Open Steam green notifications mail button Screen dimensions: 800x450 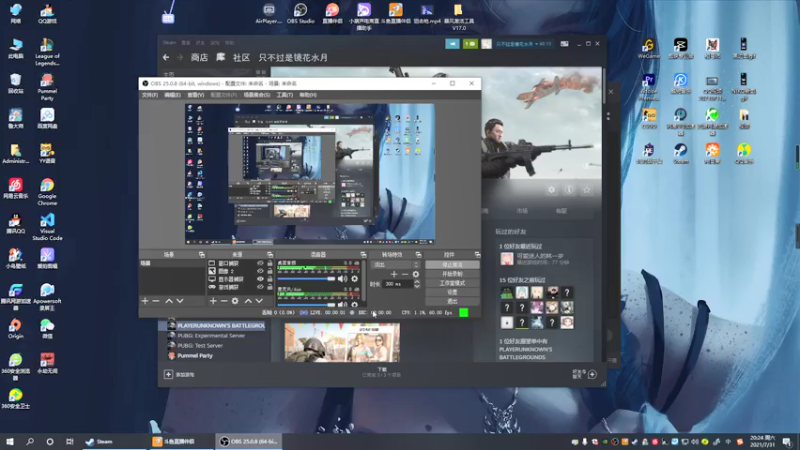coord(470,44)
